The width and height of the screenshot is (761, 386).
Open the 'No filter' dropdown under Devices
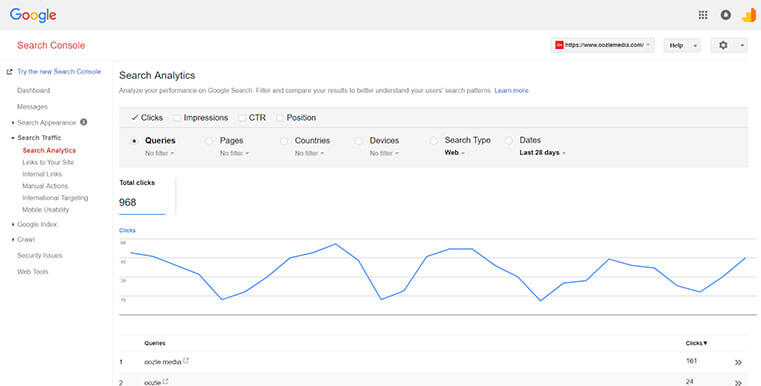pyautogui.click(x=384, y=153)
